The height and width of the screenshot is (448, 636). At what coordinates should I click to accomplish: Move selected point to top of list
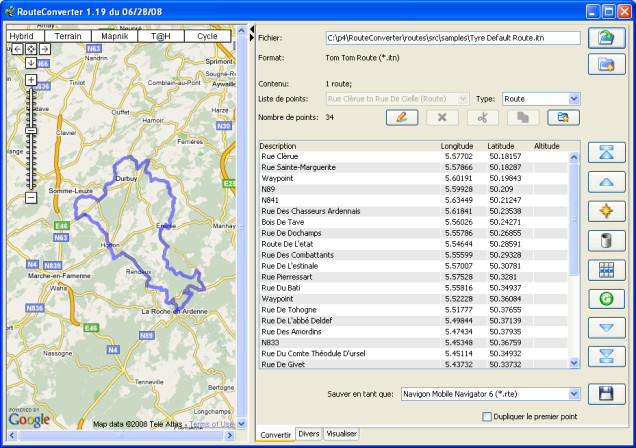click(x=606, y=153)
